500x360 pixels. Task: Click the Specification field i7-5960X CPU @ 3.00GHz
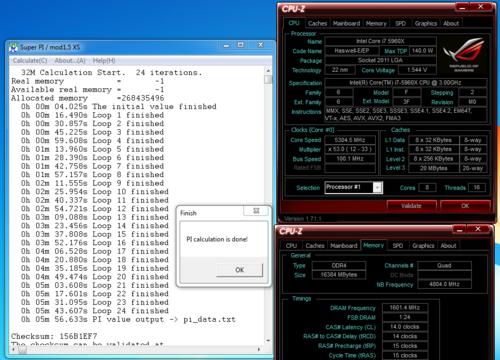point(406,83)
